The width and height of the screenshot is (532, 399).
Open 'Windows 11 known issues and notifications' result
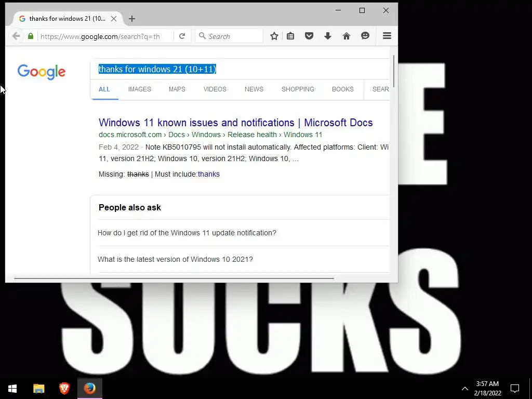coord(235,123)
